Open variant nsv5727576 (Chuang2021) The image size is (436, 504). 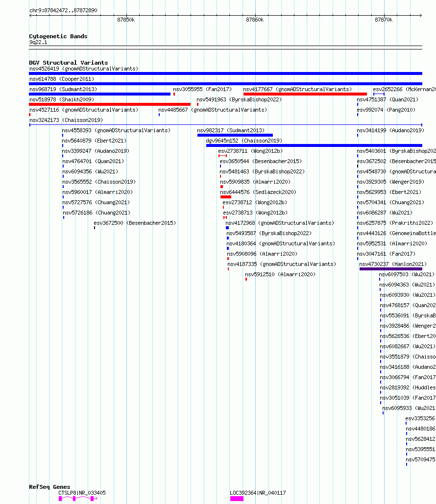(96, 202)
